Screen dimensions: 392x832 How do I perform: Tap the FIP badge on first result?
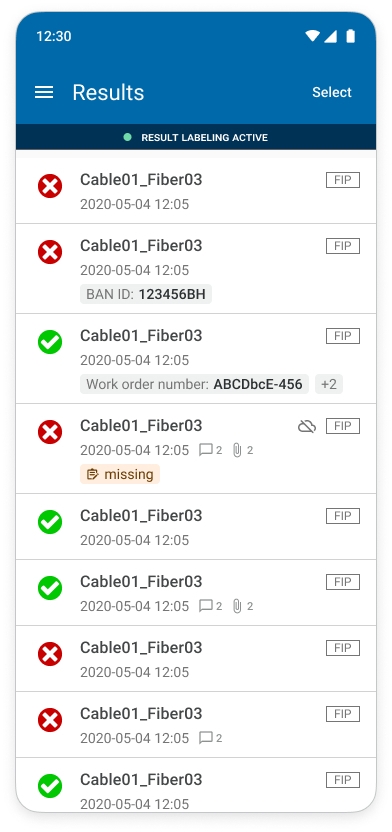(343, 180)
